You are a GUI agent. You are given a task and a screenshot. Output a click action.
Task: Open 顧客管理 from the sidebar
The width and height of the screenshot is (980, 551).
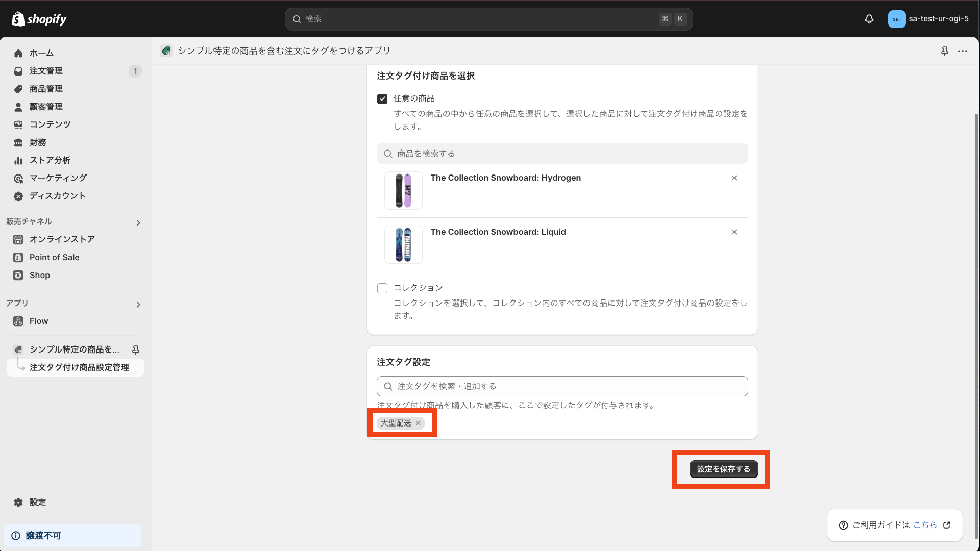tap(46, 107)
